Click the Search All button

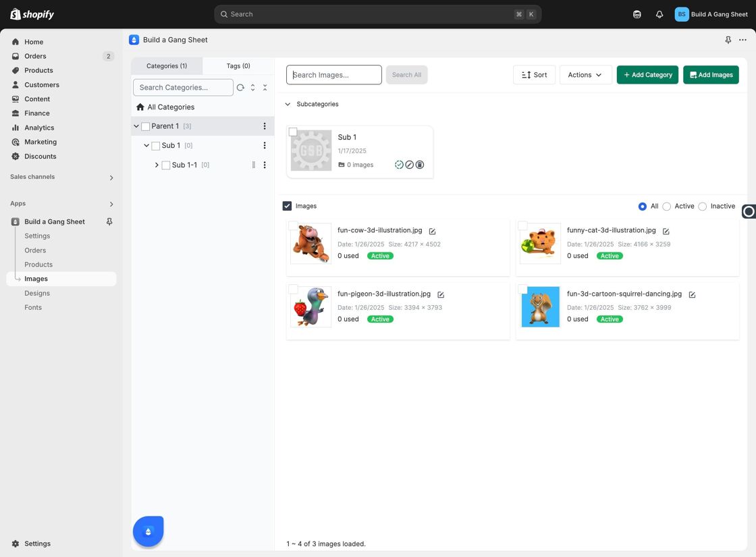(x=406, y=75)
